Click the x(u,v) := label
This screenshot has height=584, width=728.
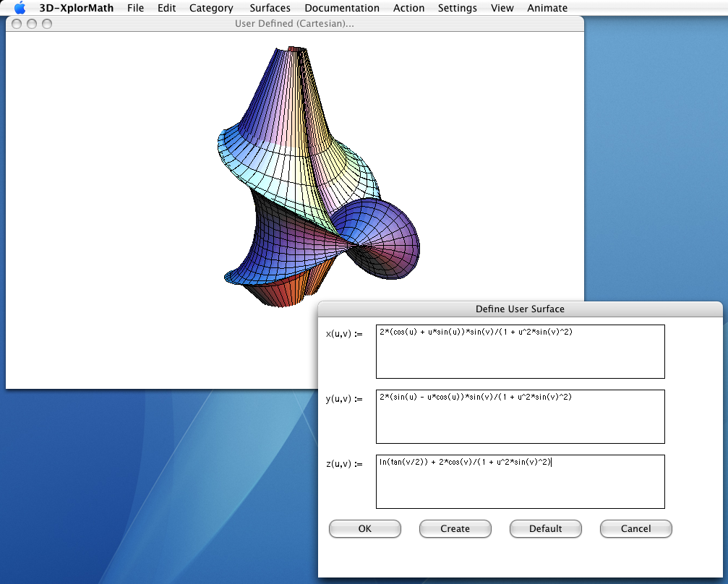tap(344, 334)
